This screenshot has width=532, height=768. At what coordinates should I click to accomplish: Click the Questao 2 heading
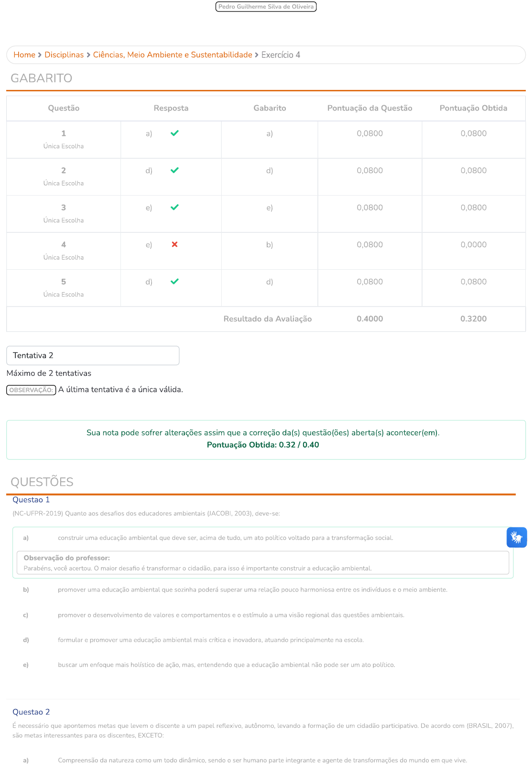coord(31,712)
